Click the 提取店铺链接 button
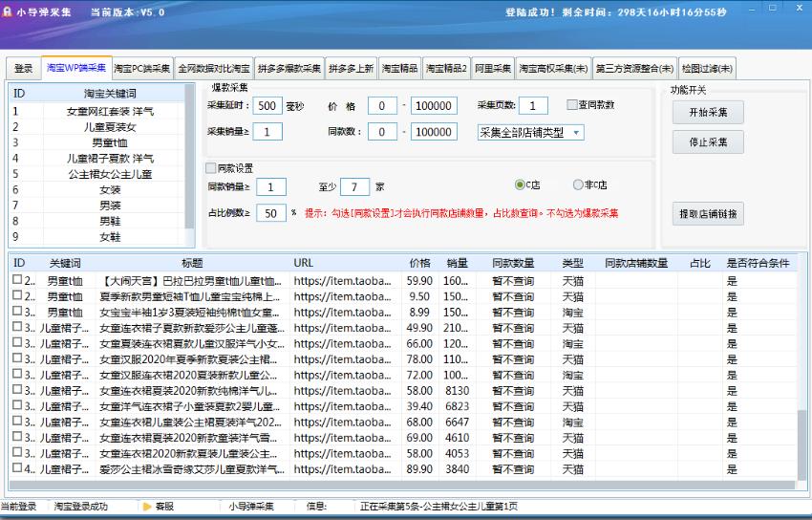This screenshot has width=812, height=520. 708,213
